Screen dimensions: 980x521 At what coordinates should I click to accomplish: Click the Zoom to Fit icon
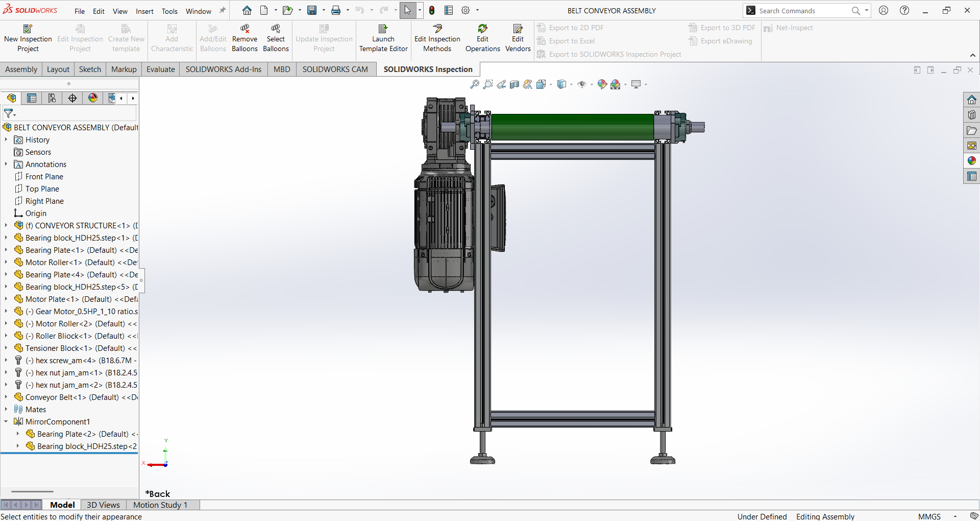(x=474, y=84)
